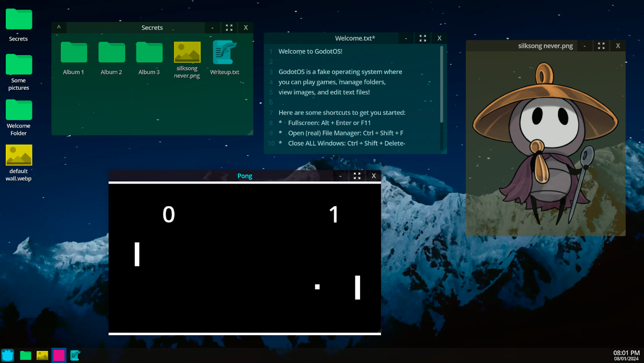Maximize the Secrets window
The height and width of the screenshot is (363, 644).
coord(229,28)
